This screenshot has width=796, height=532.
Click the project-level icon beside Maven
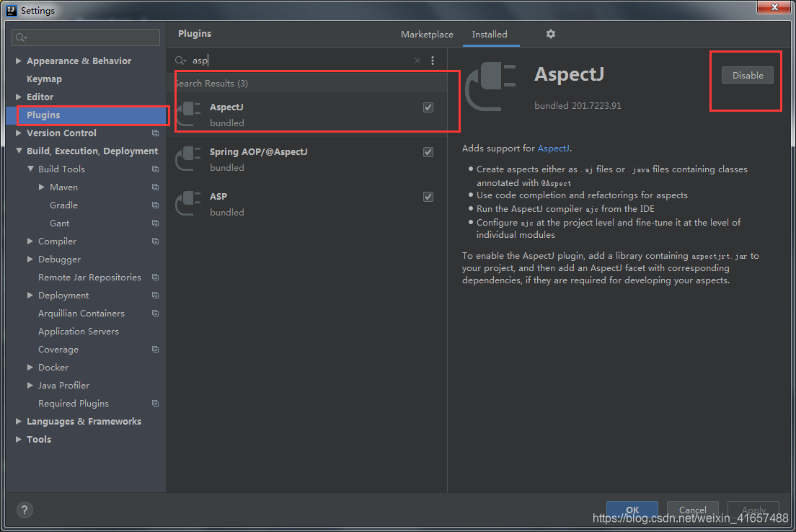[x=155, y=187]
